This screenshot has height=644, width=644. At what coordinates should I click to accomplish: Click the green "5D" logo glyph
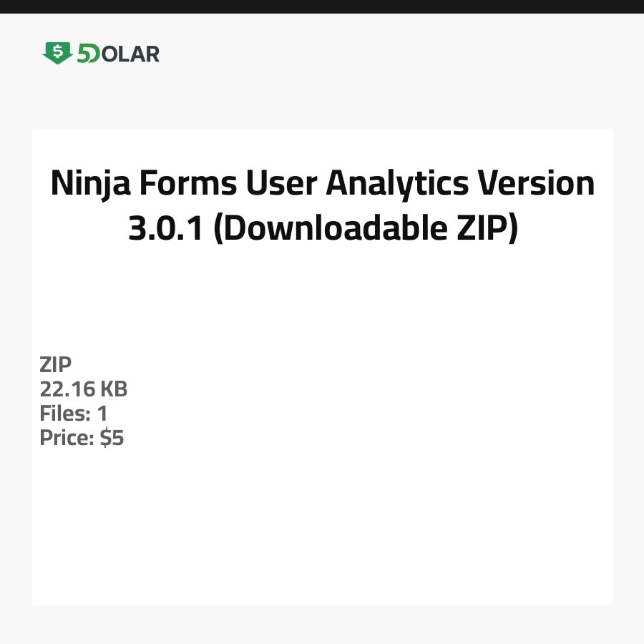89,54
